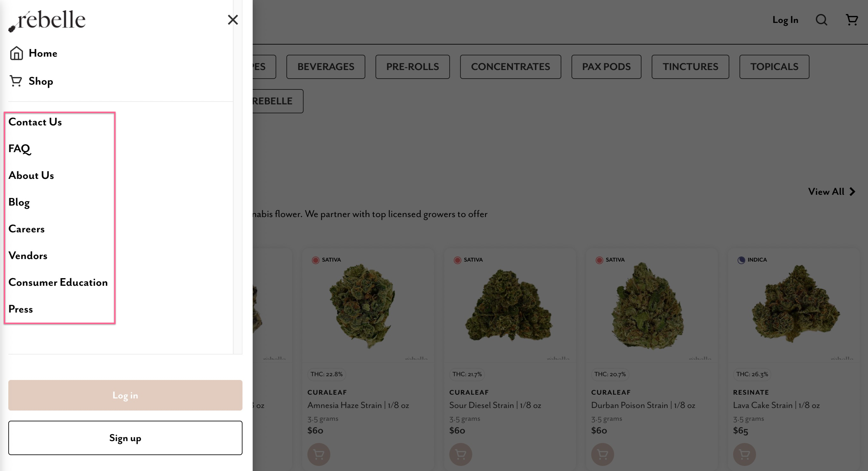Add Lava Cake Strain to cart
Screen dimensions: 868x471
pyautogui.click(x=744, y=454)
